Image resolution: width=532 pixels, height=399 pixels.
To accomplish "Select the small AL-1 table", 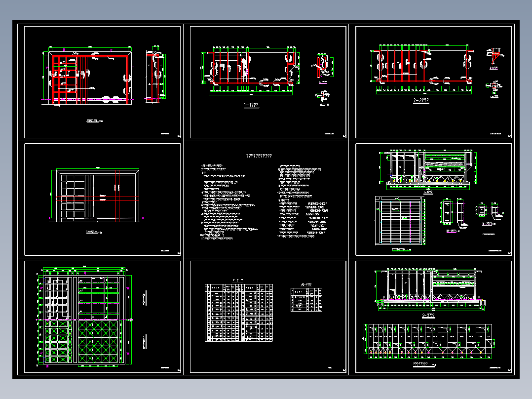I will coord(306,300).
